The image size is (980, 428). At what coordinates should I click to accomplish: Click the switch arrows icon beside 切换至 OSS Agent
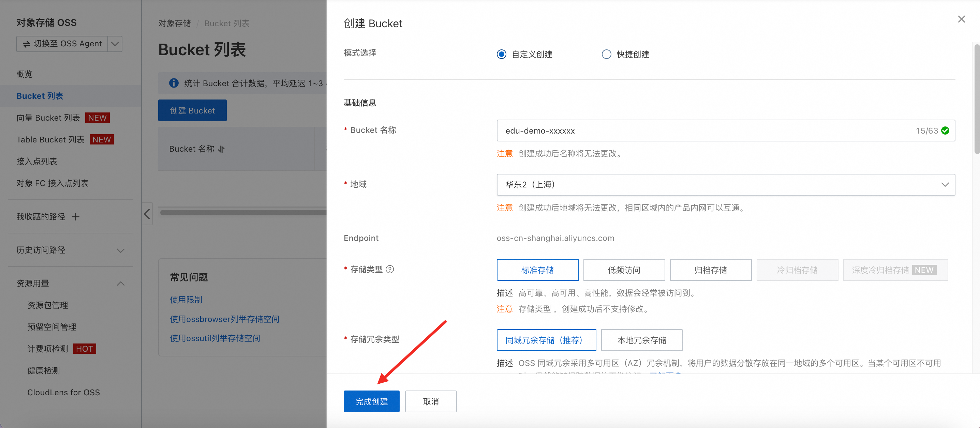coord(27,44)
